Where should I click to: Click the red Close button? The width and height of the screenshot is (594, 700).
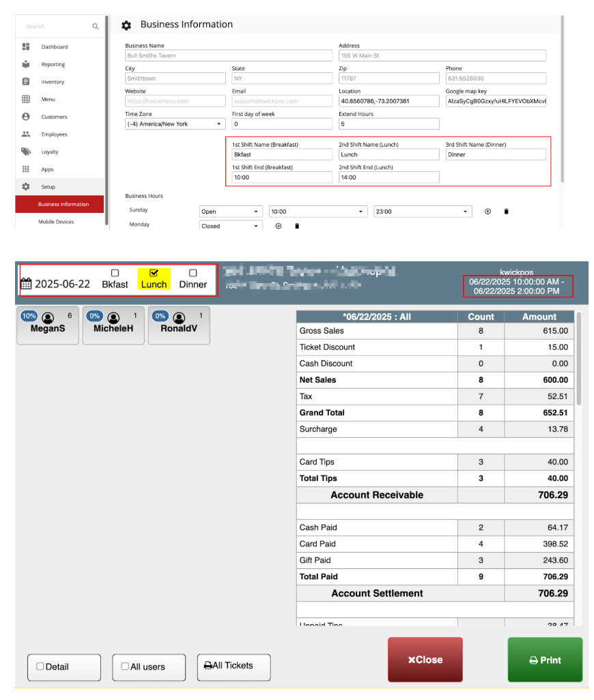[425, 659]
